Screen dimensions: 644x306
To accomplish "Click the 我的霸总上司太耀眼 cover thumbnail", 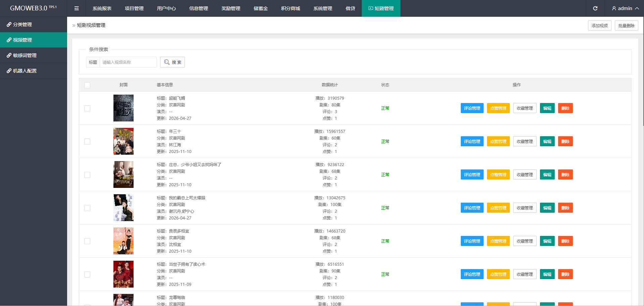I will [x=123, y=208].
